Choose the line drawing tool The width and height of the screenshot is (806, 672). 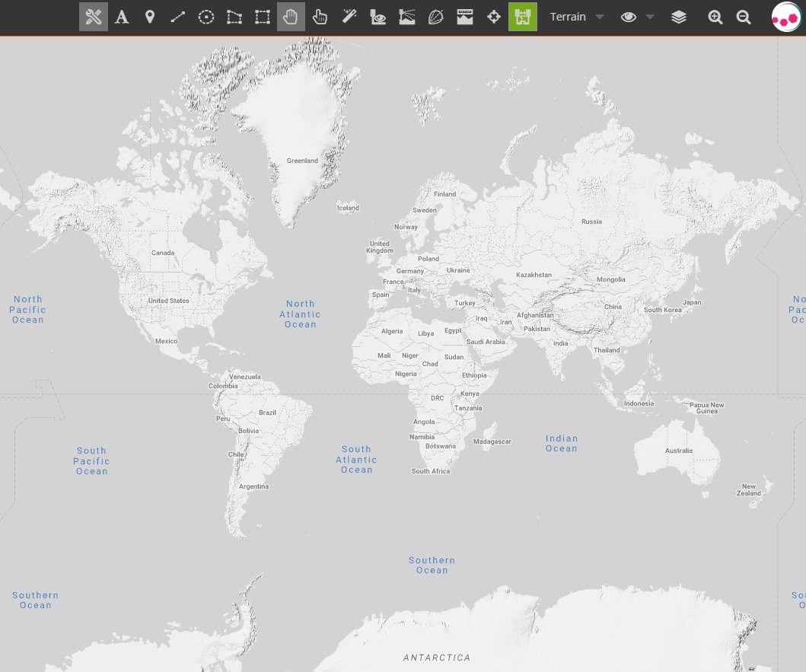[178, 17]
